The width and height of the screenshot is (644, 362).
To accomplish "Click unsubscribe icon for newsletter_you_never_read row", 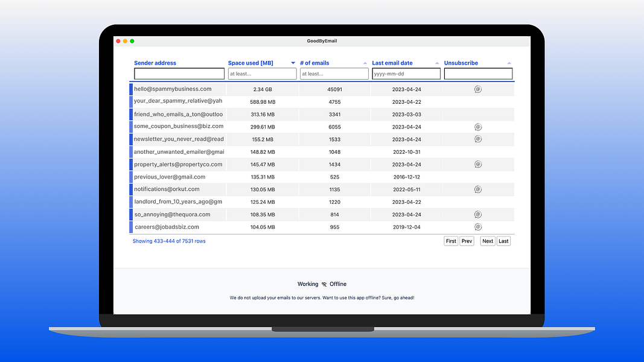I will coord(477,139).
